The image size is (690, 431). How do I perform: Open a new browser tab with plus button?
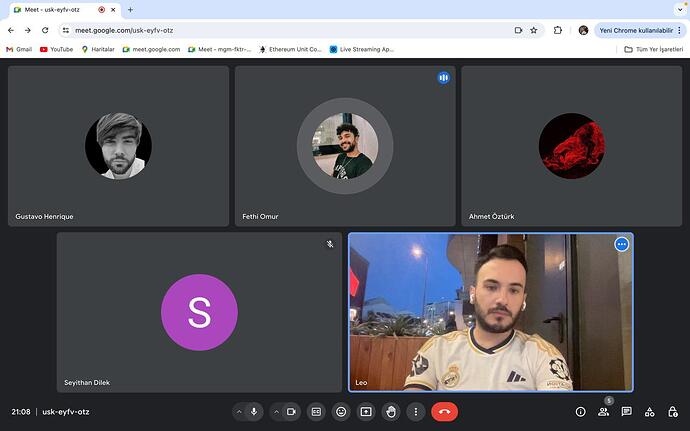(130, 10)
